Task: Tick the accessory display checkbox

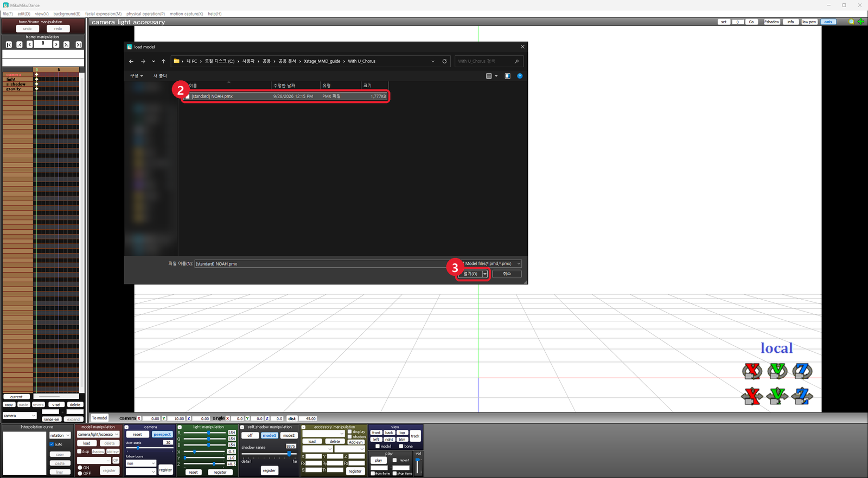Action: [x=350, y=432]
